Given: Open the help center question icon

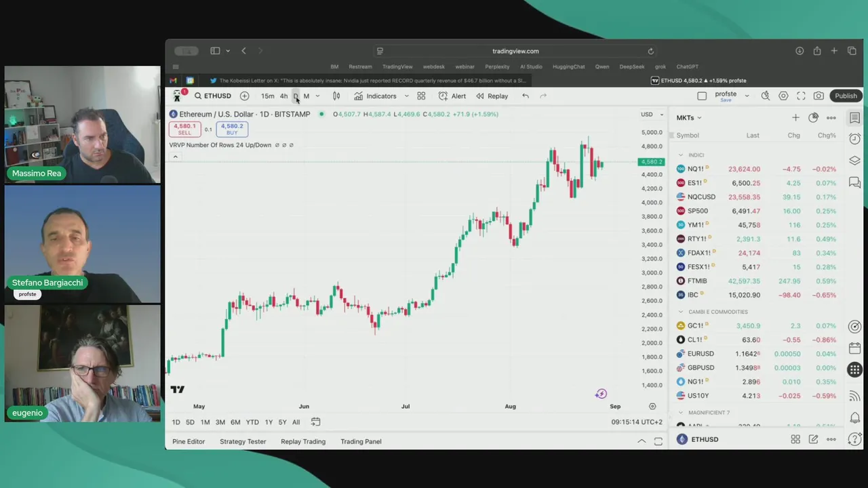Looking at the screenshot, I should [x=854, y=439].
